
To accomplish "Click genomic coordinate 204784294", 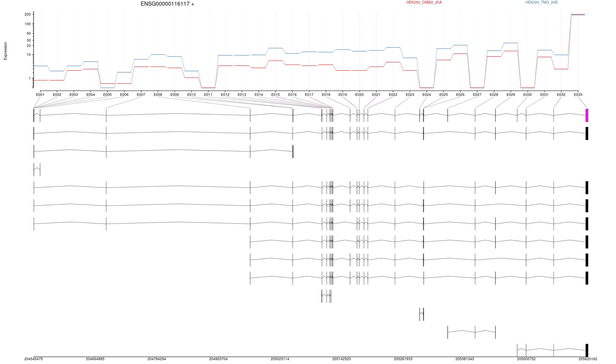I will click(157, 359).
